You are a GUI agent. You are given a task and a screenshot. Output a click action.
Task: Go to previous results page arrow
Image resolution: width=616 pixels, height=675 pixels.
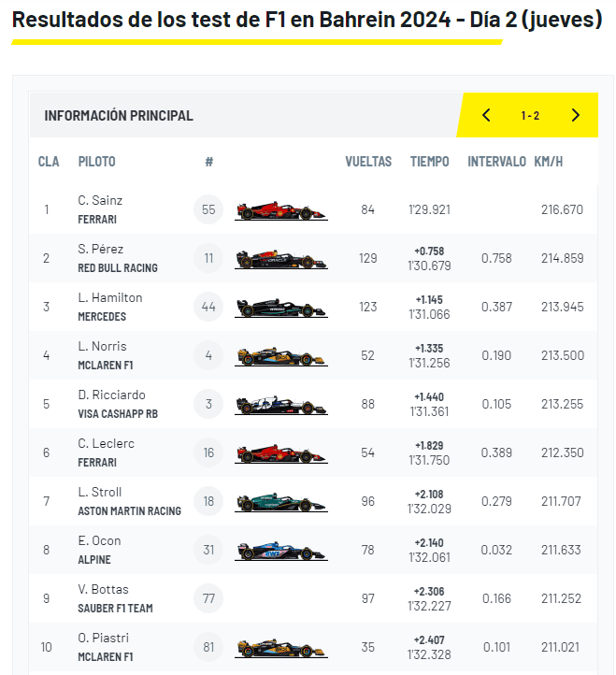486,115
